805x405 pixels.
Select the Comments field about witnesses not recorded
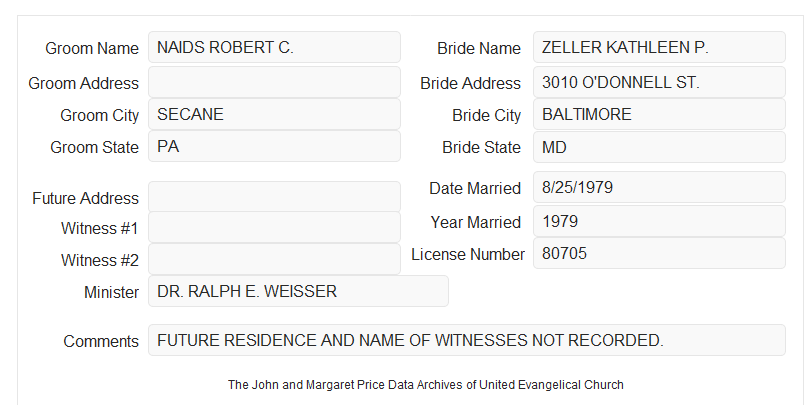tap(467, 340)
